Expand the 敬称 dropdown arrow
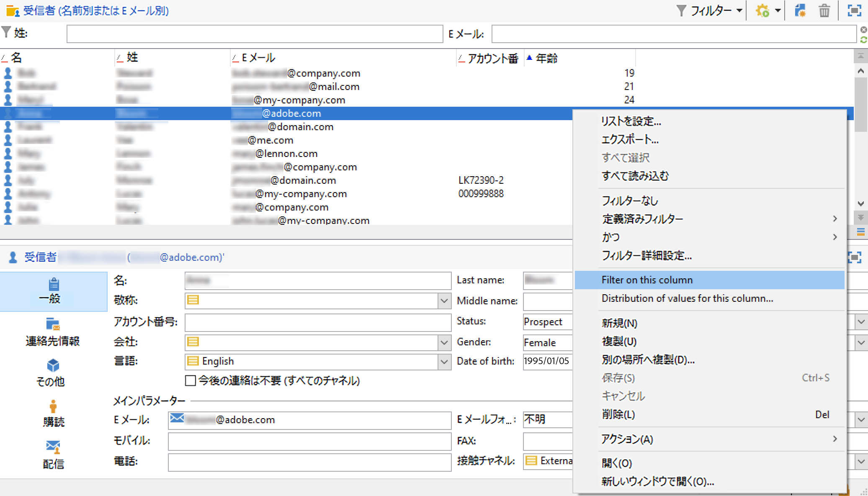This screenshot has height=496, width=868. (x=444, y=301)
